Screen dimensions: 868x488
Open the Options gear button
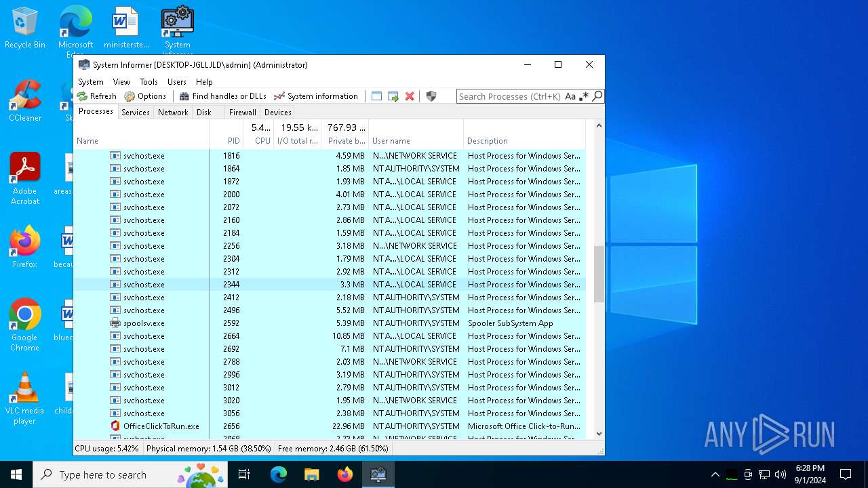click(x=145, y=96)
